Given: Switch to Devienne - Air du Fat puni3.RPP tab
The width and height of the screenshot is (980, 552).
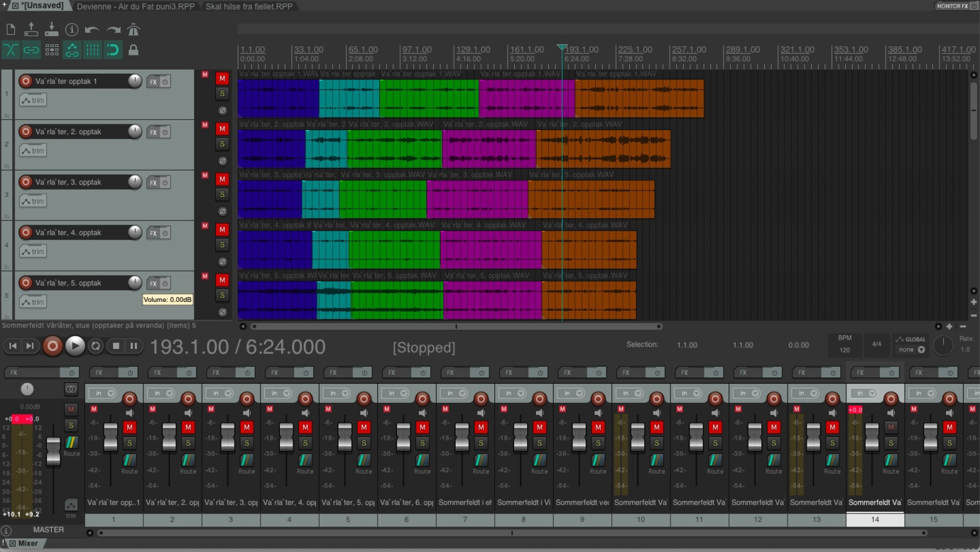Looking at the screenshot, I should 135,6.
